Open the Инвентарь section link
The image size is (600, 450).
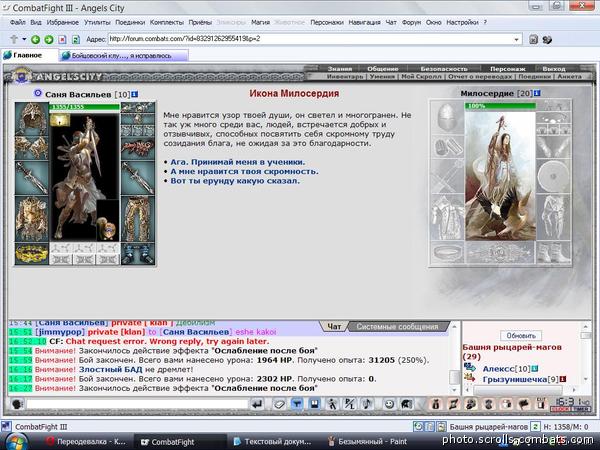pos(346,75)
